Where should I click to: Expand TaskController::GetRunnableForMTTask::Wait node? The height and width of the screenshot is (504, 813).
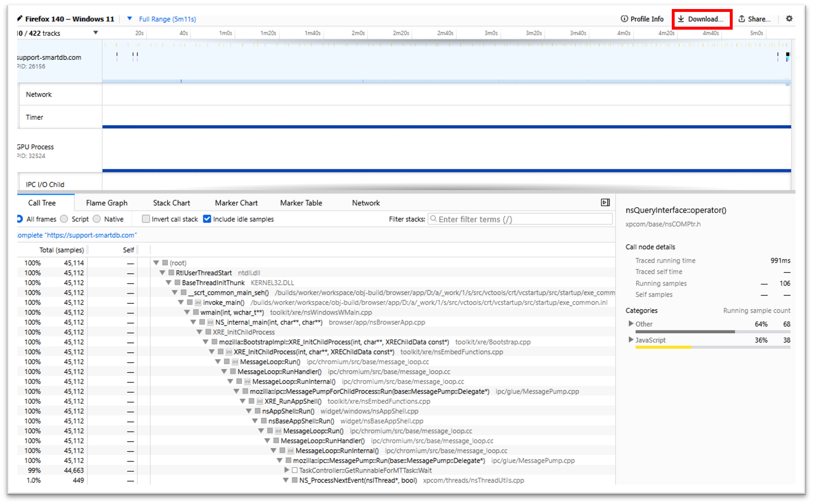286,470
